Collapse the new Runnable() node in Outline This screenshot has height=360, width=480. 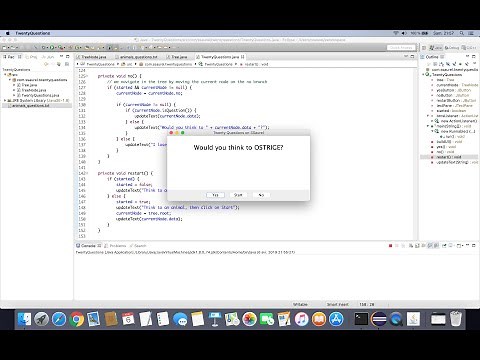432,131
